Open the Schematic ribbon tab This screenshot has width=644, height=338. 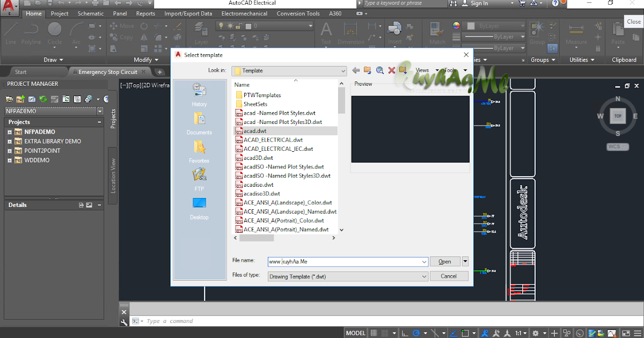pos(91,13)
